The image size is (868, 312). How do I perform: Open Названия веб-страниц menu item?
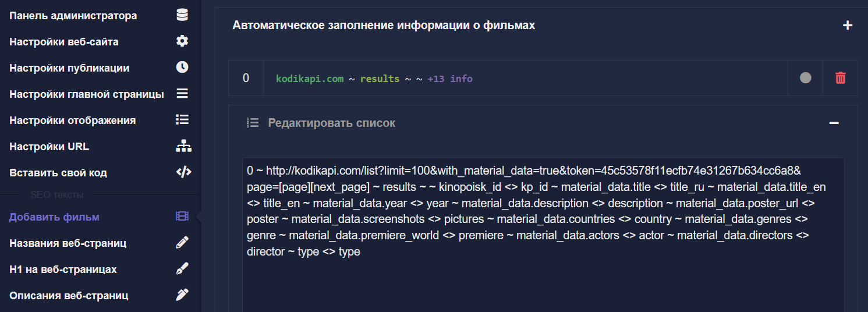[68, 243]
